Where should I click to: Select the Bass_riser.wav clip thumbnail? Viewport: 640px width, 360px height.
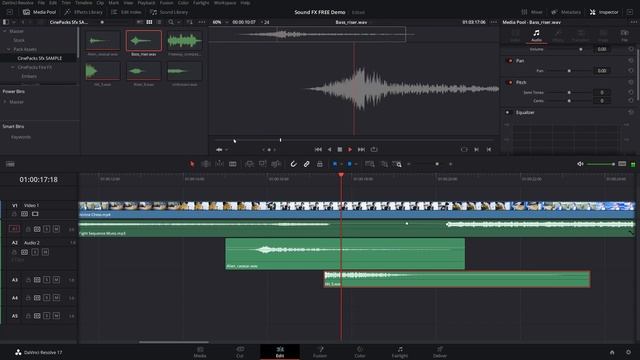coord(144,41)
